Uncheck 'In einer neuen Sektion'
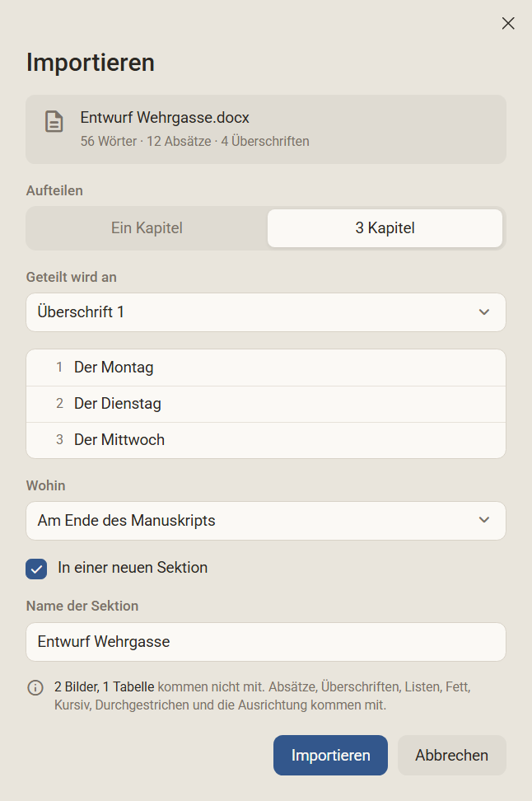The height and width of the screenshot is (801, 532). pos(36,569)
